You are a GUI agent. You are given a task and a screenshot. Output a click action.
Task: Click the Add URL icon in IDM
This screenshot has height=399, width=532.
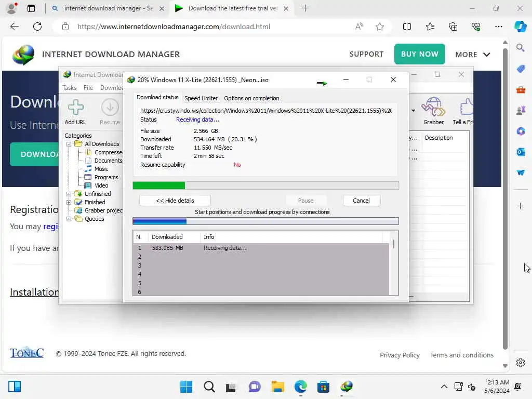[75, 108]
